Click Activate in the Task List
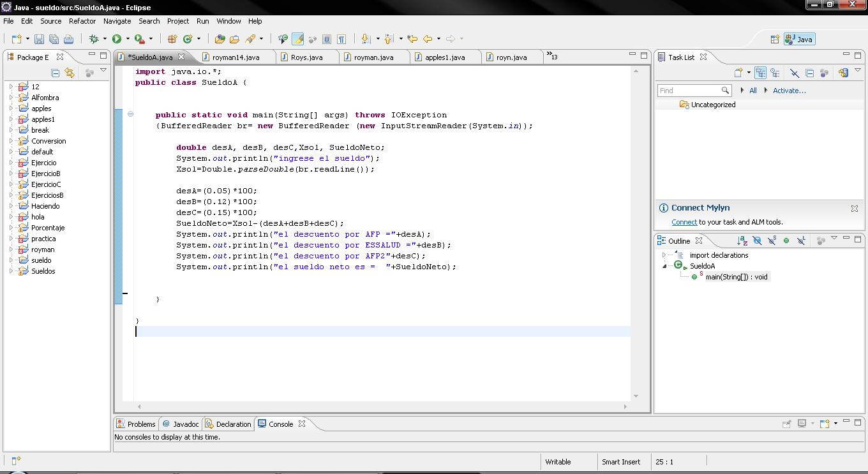Viewport: 868px width, 474px height. coord(789,90)
